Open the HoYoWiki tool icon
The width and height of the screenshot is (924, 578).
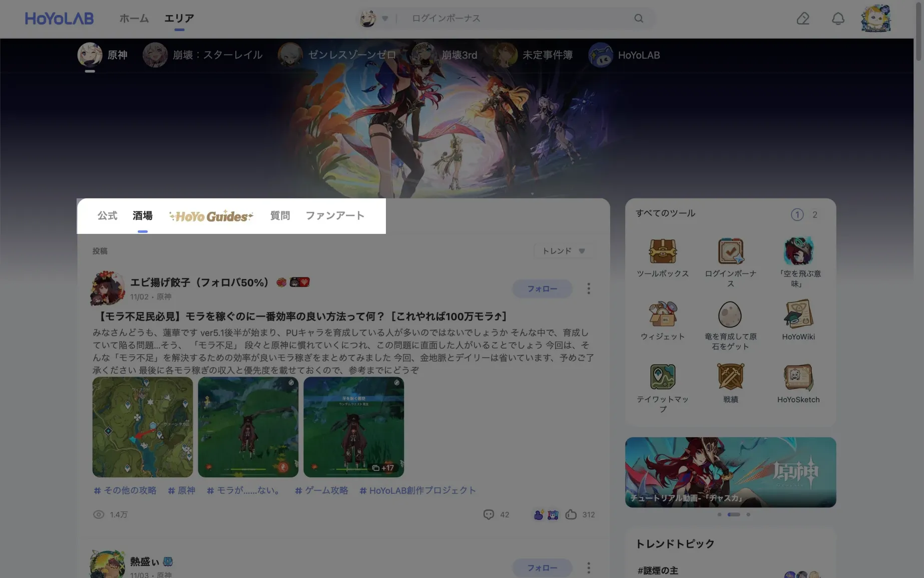(798, 315)
